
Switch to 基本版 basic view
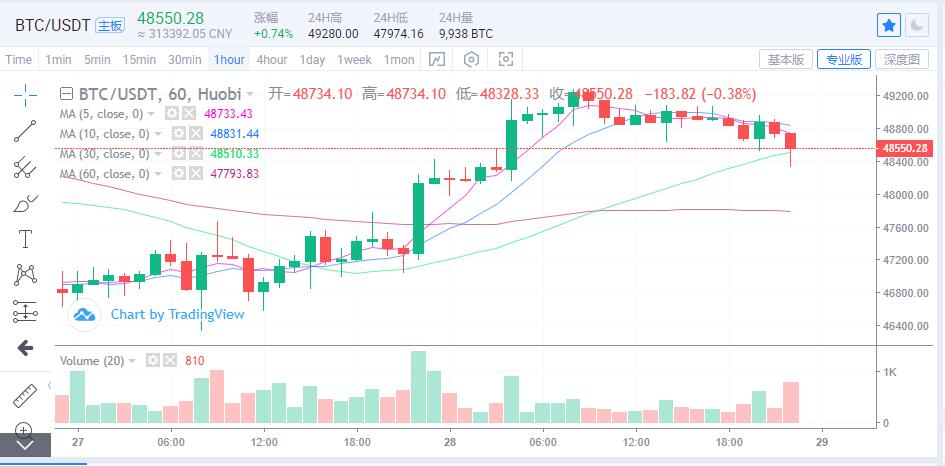click(785, 60)
